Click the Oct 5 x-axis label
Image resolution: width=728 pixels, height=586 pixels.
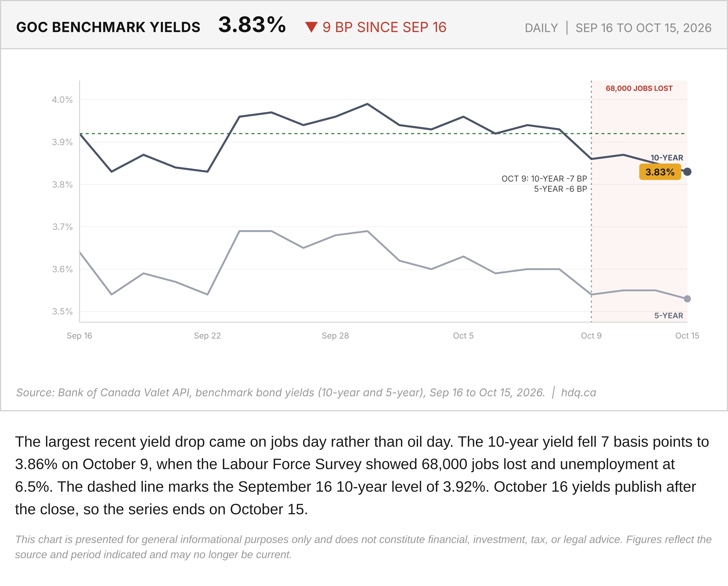tap(463, 336)
